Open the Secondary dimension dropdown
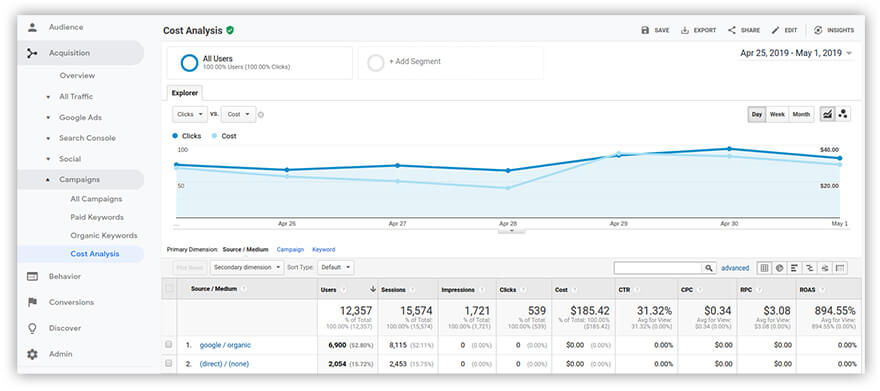Image resolution: width=880 pixels, height=391 pixels. click(x=248, y=268)
